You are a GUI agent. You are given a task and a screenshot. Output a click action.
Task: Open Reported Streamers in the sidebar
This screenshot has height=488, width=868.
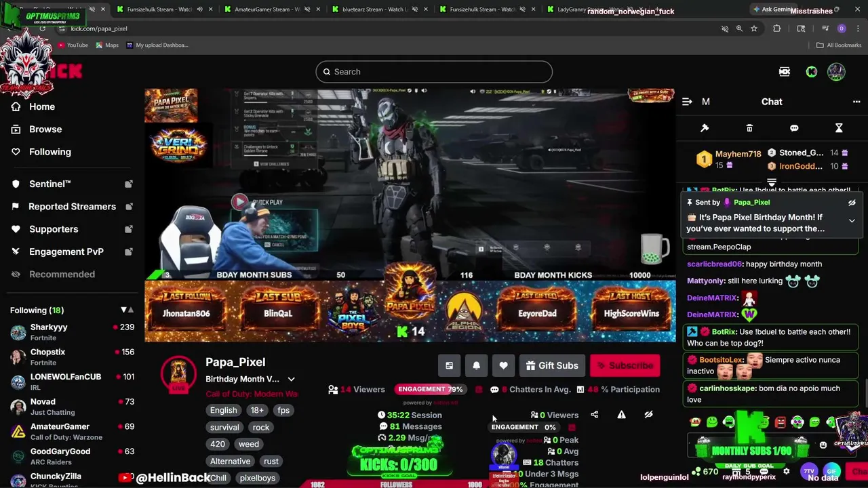(72, 206)
